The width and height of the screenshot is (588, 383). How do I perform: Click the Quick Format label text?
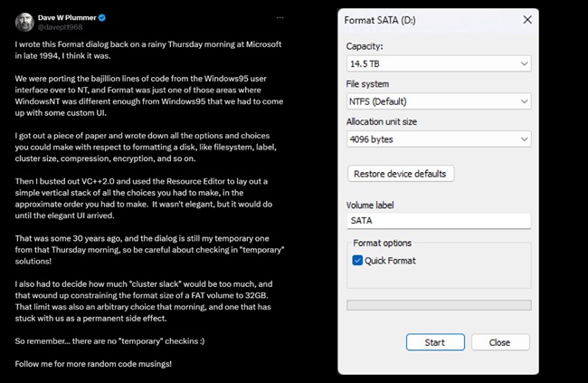pos(390,261)
